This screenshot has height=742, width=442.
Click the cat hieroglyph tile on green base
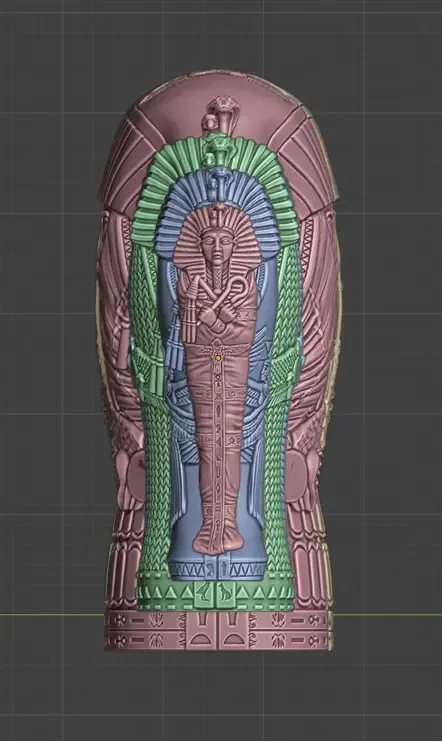(x=225, y=594)
